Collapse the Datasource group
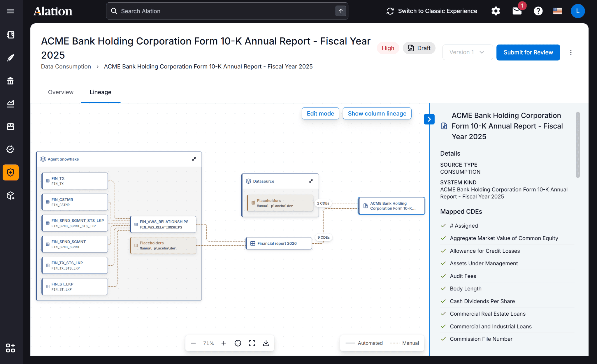597x364 pixels. point(311,181)
